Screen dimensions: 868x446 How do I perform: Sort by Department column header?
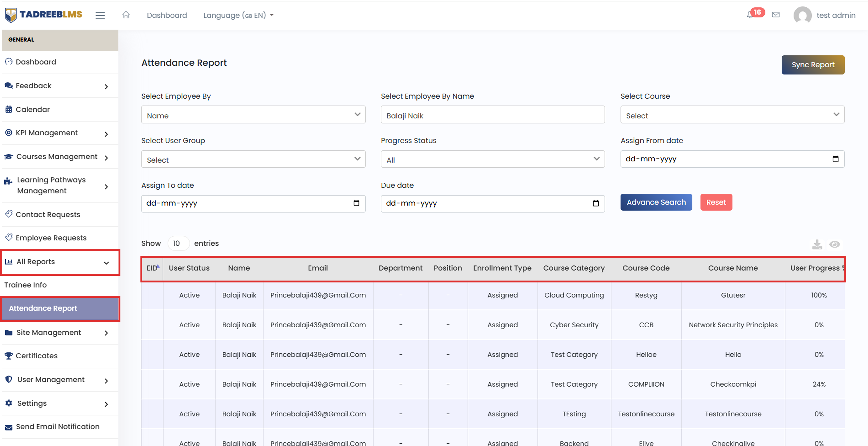pyautogui.click(x=400, y=268)
